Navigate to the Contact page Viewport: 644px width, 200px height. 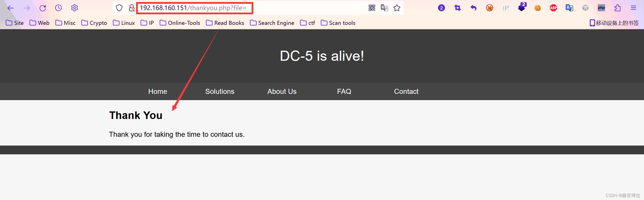tap(406, 91)
